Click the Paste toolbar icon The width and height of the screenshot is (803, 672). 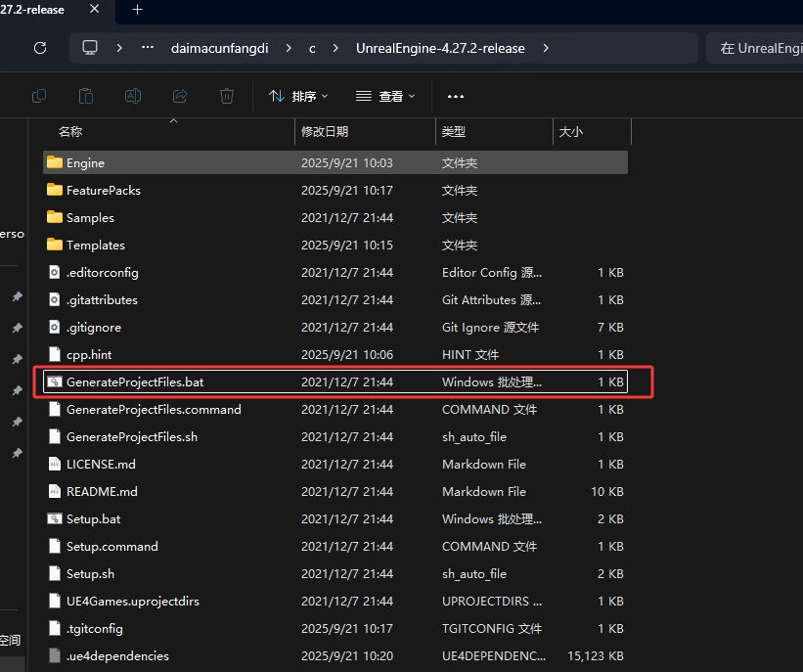(86, 96)
